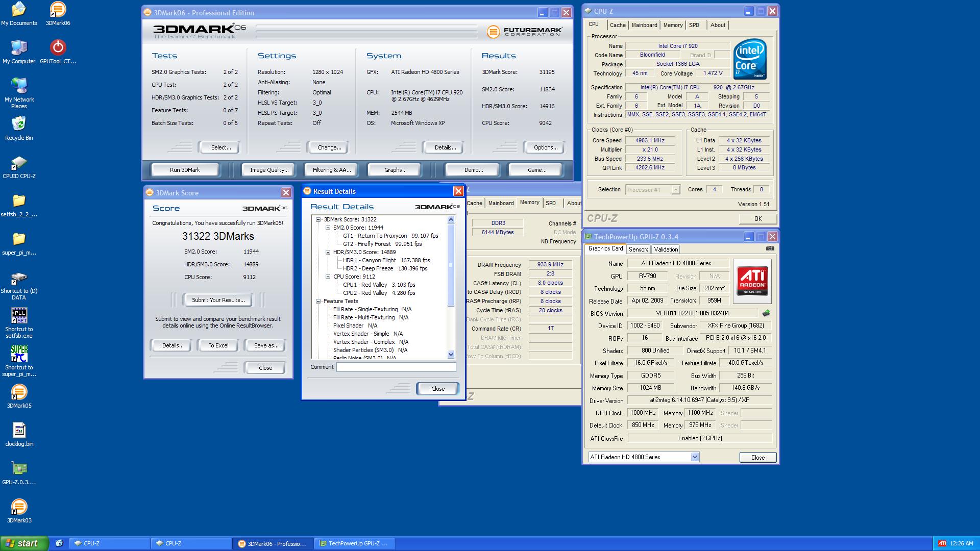Screen dimensions: 980x551
Task: Open super_pi_m folder on desktop
Action: click(x=19, y=243)
